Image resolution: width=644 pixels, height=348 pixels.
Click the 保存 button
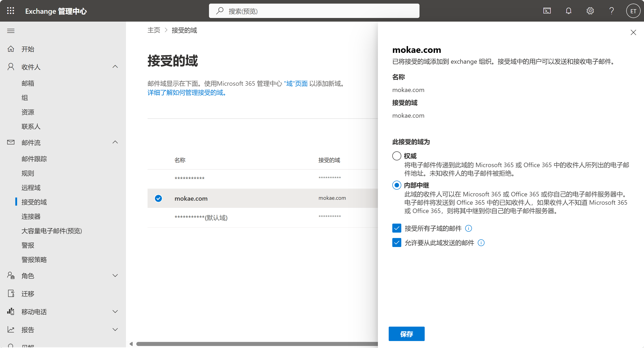tap(406, 334)
